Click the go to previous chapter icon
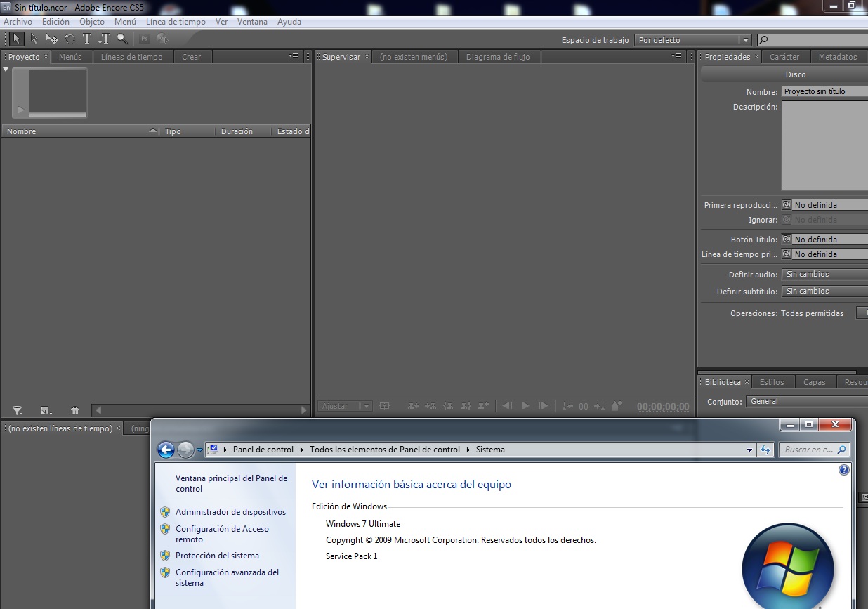This screenshot has width=868, height=609. (x=567, y=406)
